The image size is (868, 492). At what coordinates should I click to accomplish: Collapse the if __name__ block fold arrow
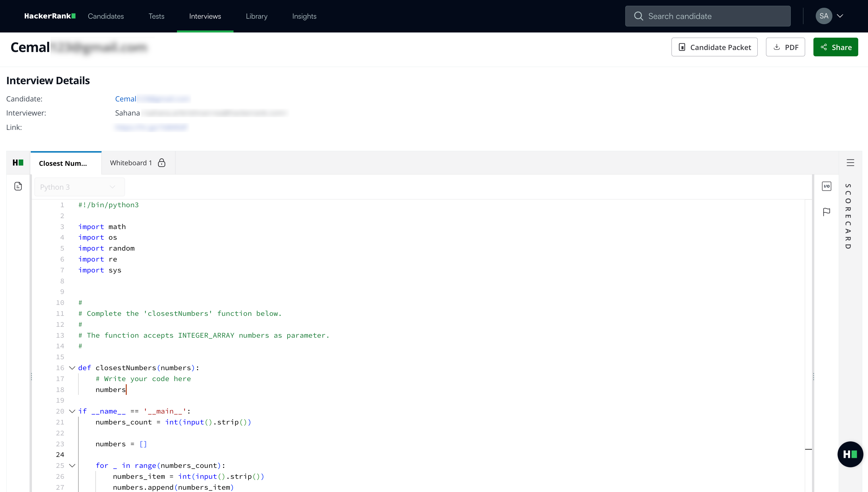(x=72, y=411)
